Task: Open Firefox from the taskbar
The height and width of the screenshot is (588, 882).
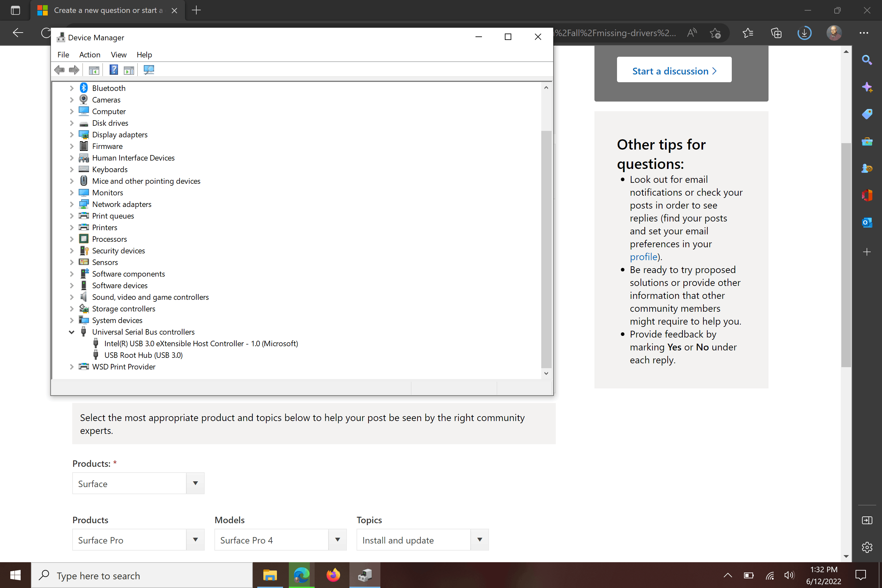Action: click(333, 575)
